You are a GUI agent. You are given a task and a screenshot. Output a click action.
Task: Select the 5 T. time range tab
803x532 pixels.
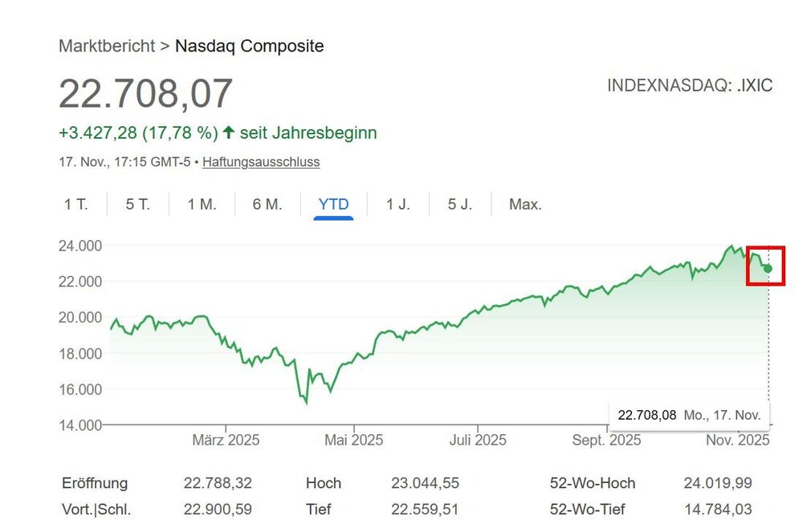137,205
